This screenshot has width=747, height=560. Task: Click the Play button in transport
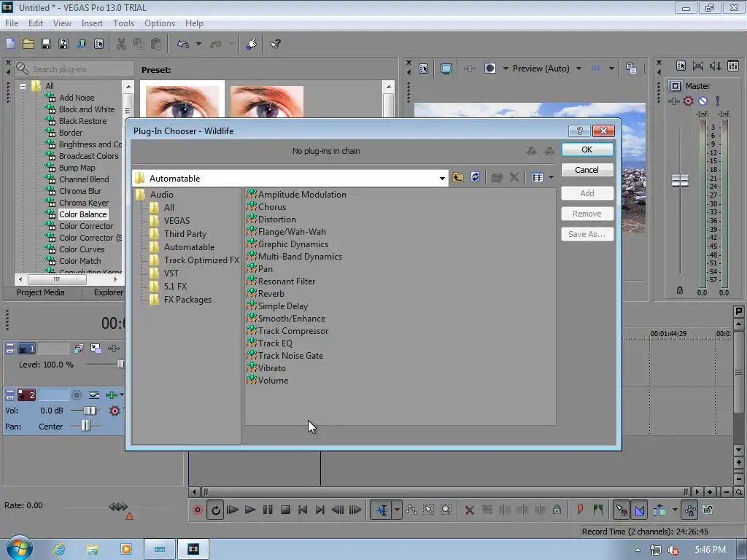[250, 510]
